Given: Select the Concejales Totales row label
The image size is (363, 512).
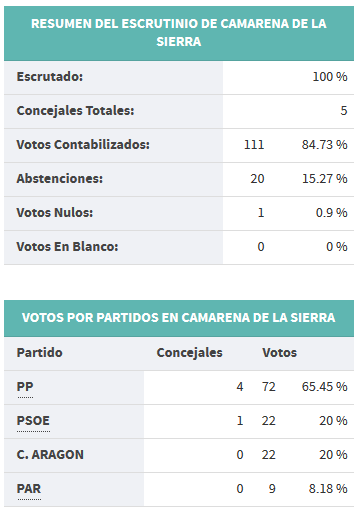Looking at the screenshot, I should click(75, 111).
